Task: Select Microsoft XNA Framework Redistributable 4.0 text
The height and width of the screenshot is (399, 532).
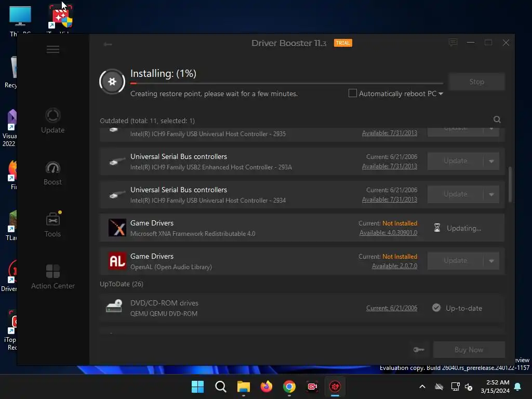Action: click(x=193, y=233)
